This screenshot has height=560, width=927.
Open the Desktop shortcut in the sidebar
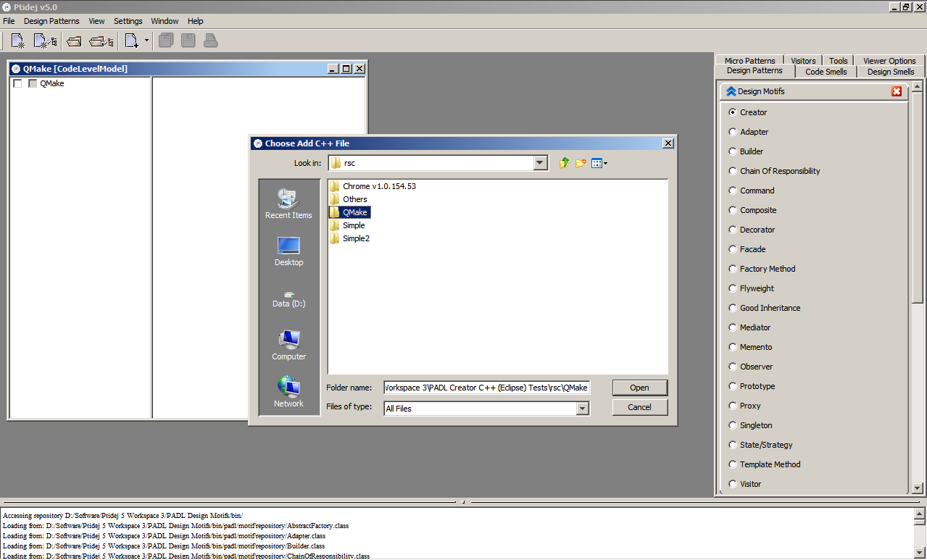[x=288, y=250]
